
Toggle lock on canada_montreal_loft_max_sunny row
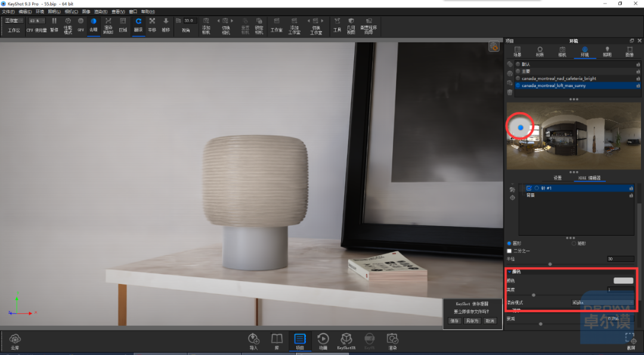coord(638,86)
